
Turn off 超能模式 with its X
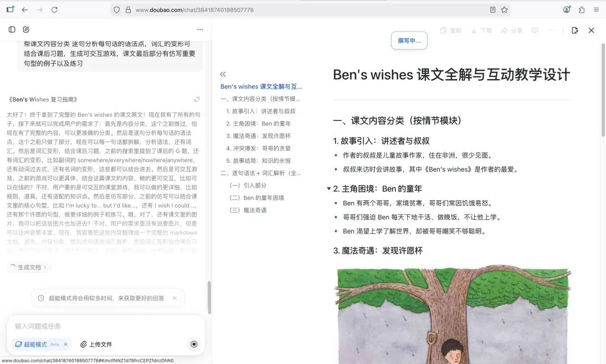(x=66, y=344)
